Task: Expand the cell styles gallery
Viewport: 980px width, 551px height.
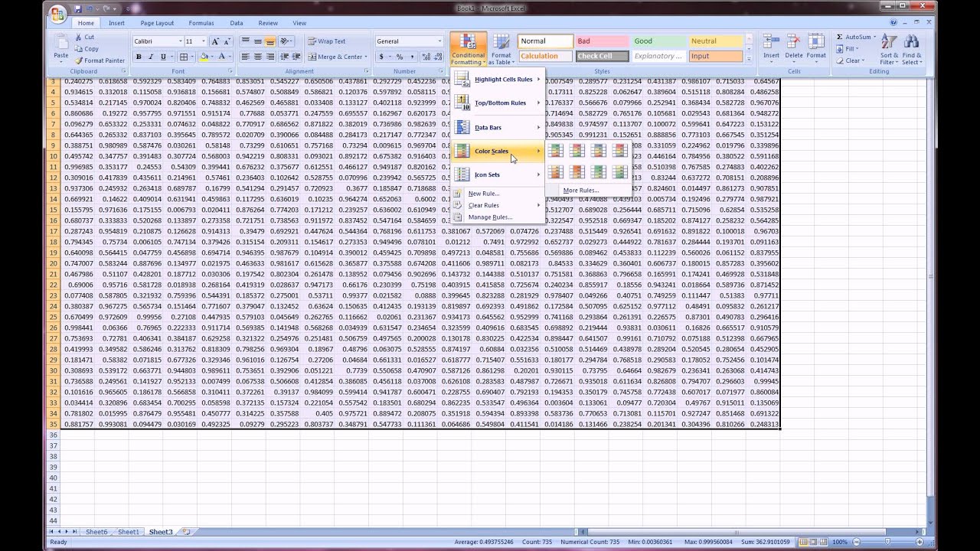Action: pos(749,59)
